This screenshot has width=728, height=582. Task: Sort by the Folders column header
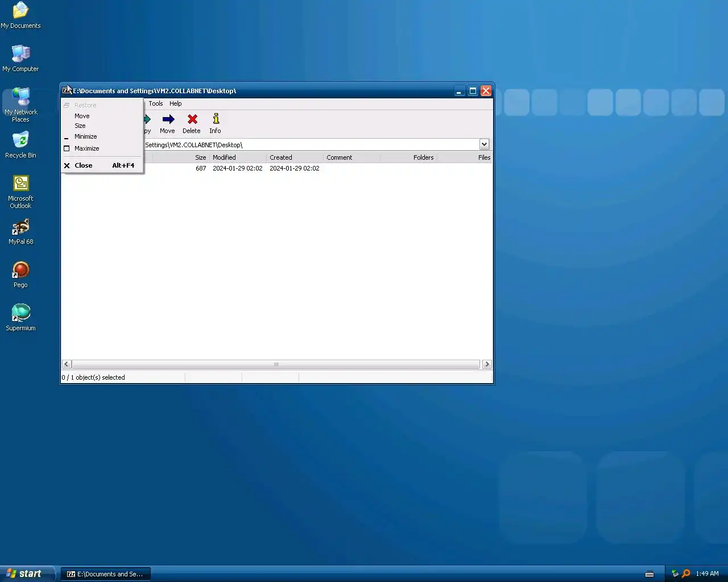pyautogui.click(x=408, y=157)
